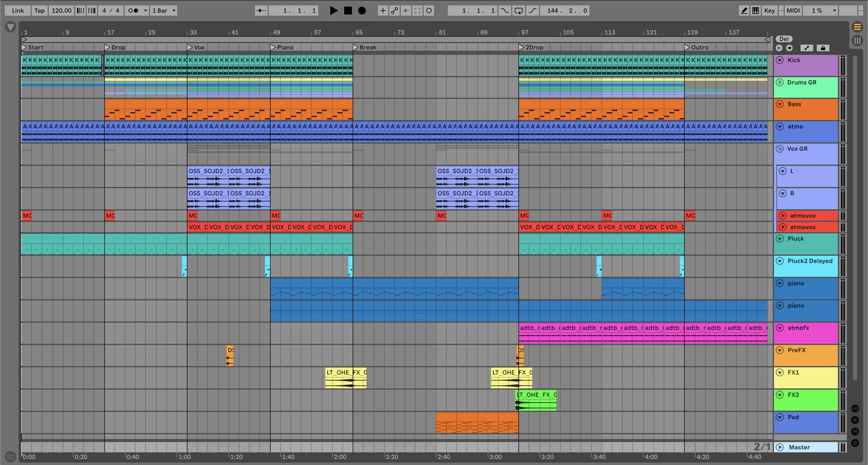This screenshot has width=868, height=465.
Task: Enable Draw Mode pencil icon
Action: coord(744,11)
